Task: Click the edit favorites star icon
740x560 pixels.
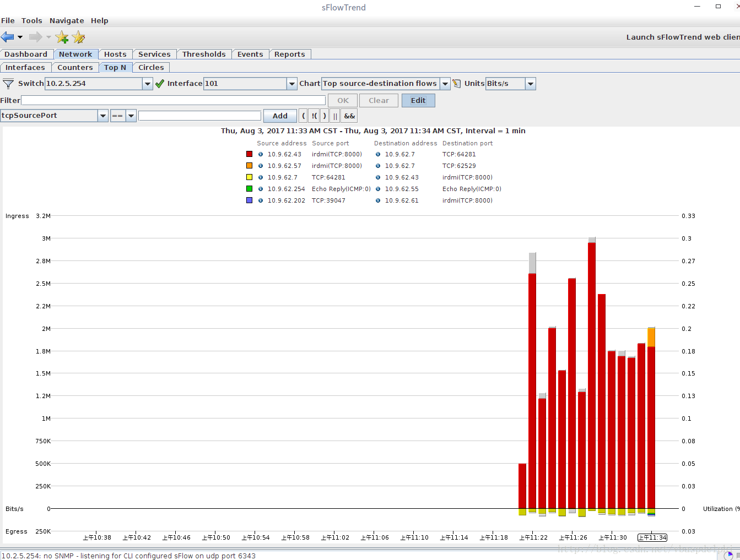Action: 79,37
